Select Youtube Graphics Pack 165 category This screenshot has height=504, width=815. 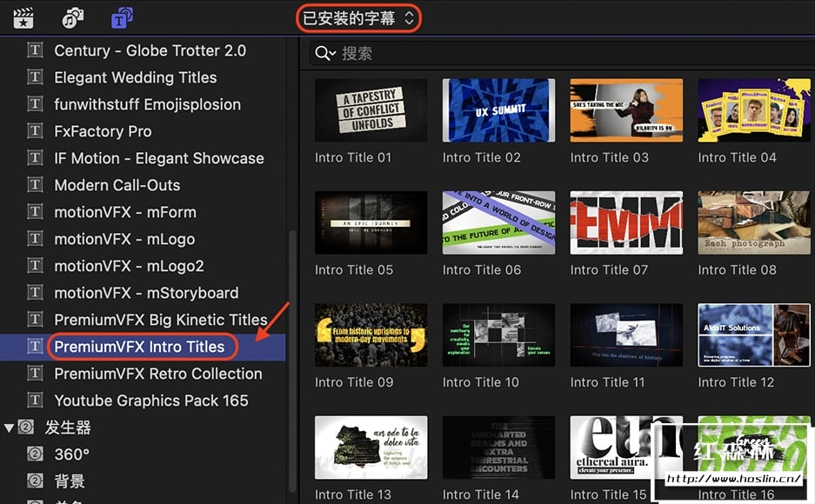coord(151,401)
